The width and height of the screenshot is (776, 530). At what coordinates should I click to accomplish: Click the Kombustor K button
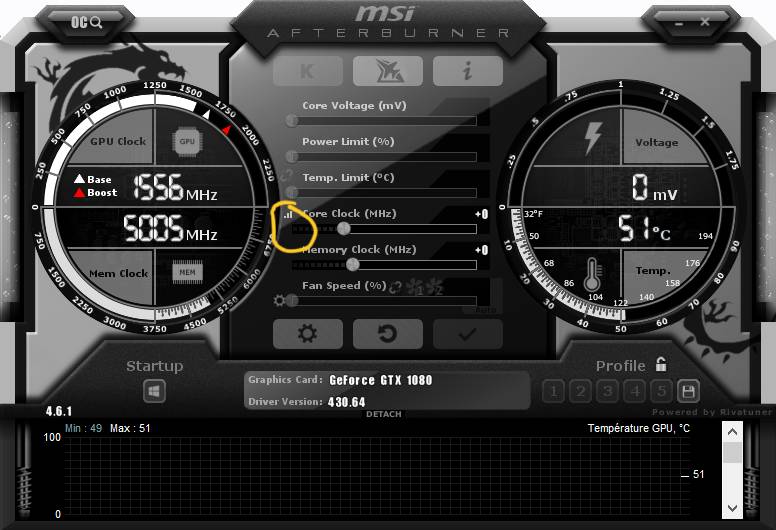coord(307,71)
